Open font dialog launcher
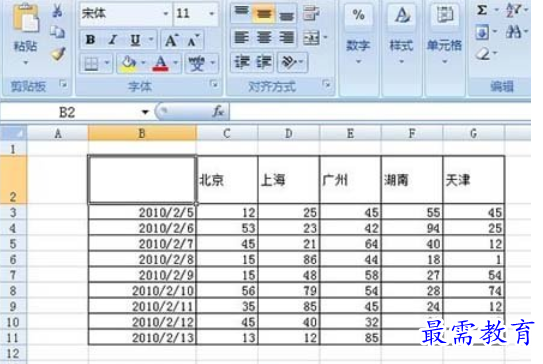Screen dimensions: 543x364 (214, 84)
